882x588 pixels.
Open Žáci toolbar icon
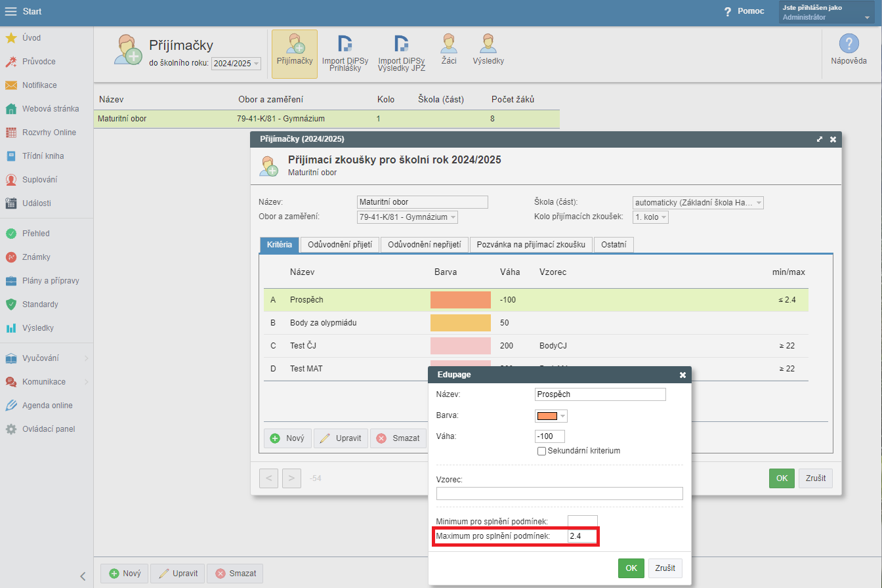click(449, 51)
